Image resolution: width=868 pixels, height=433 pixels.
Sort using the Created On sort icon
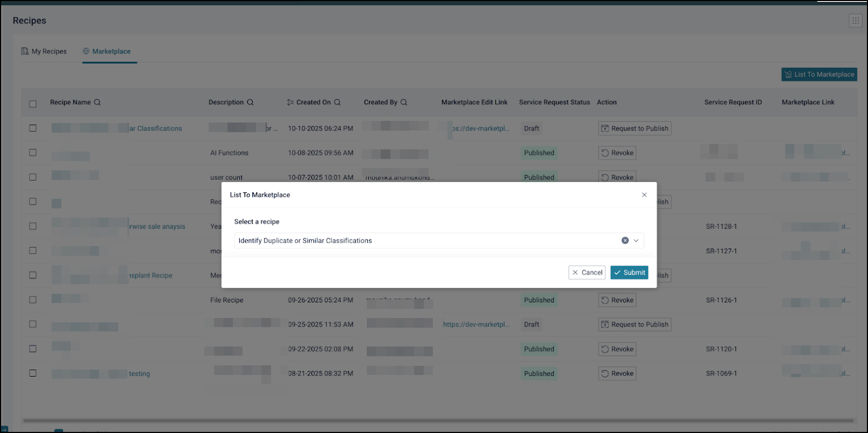click(x=290, y=102)
